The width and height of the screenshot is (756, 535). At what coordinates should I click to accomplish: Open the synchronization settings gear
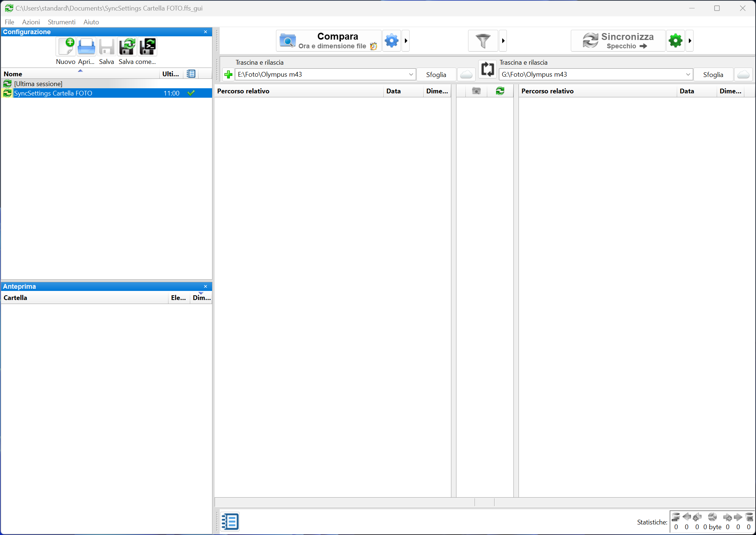tap(675, 40)
